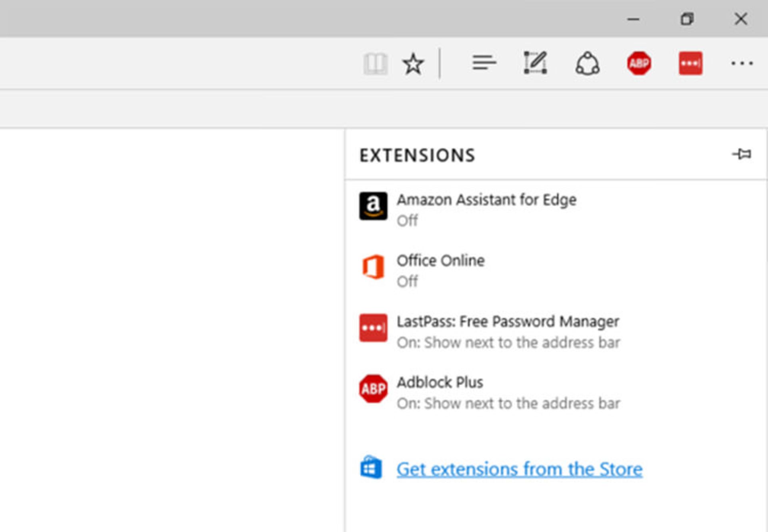768x532 pixels.
Task: Click Get extensions from the Store link
Action: [x=519, y=469]
